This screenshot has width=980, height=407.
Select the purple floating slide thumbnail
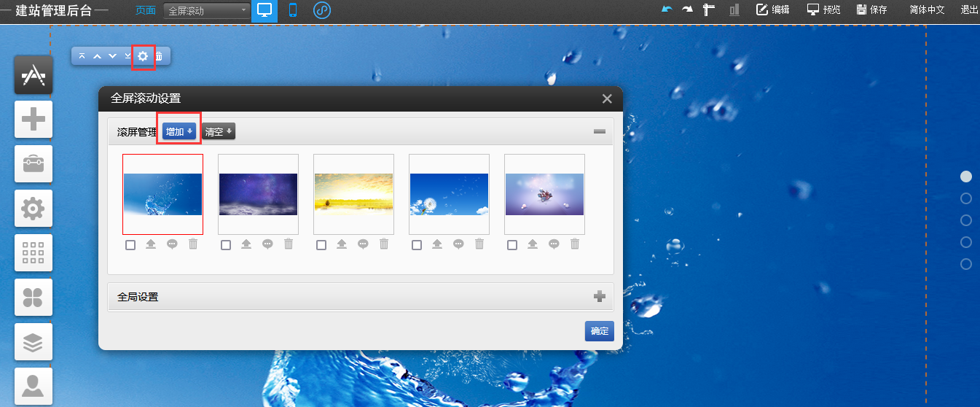point(544,194)
